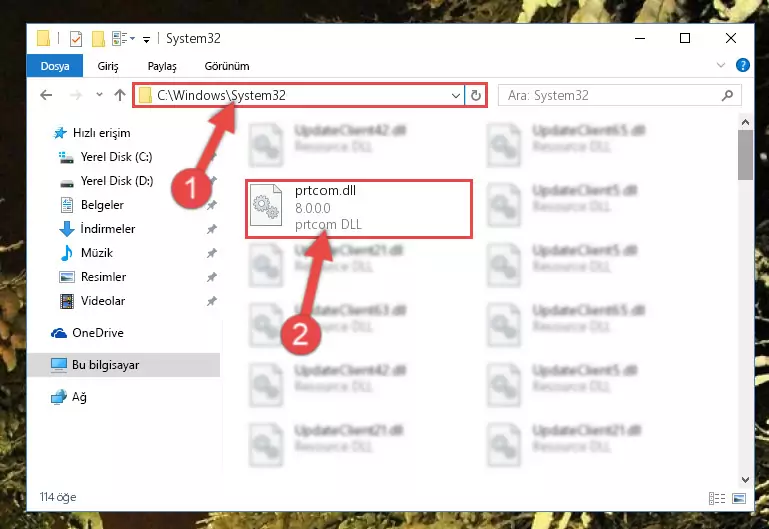Open the Dosya menu tab

(55, 66)
